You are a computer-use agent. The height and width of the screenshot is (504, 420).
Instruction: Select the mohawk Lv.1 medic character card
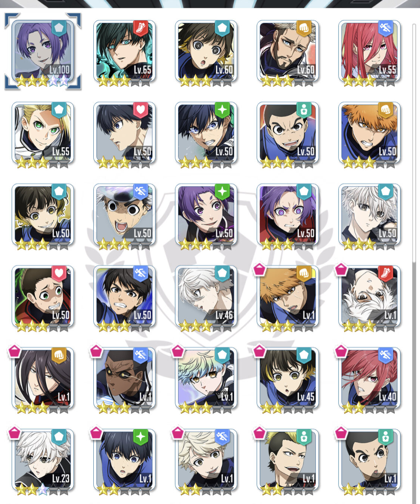click(288, 460)
